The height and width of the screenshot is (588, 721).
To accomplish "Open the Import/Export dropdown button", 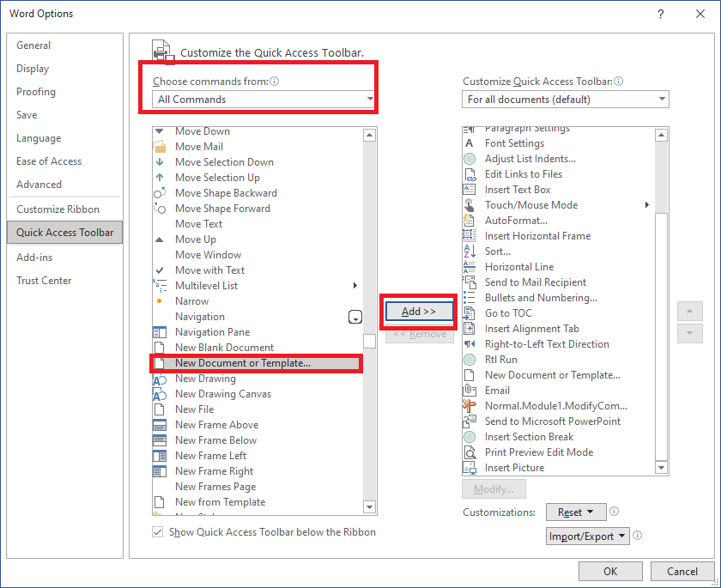I will pos(587,536).
